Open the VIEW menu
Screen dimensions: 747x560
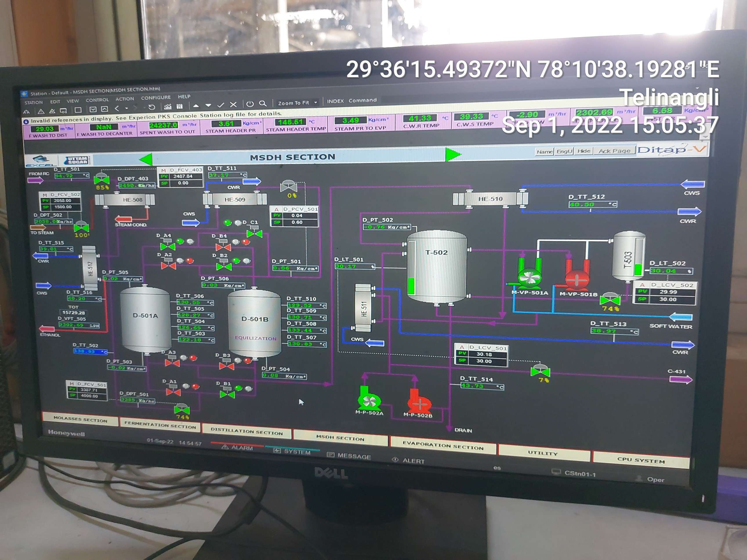coord(72,101)
